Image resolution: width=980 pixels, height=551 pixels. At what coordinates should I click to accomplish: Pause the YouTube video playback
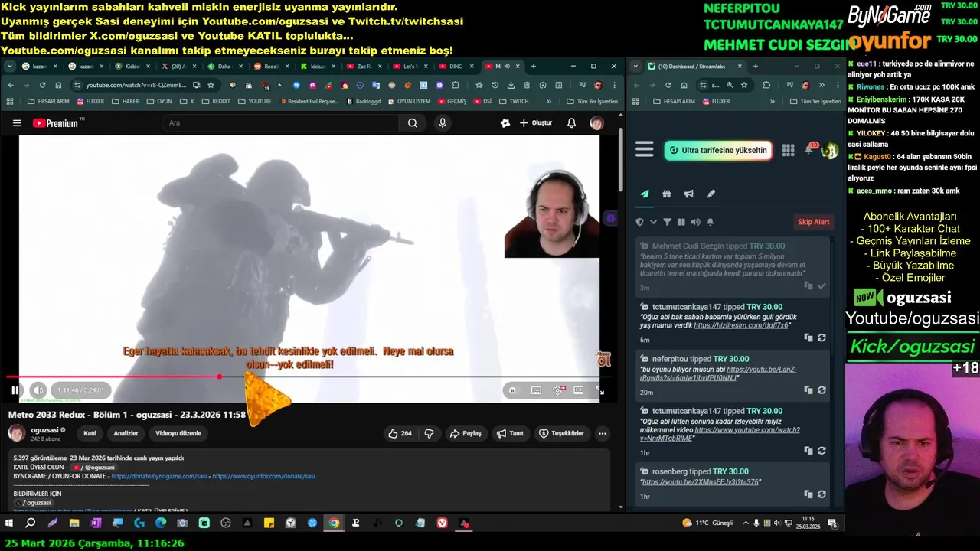pyautogui.click(x=15, y=390)
